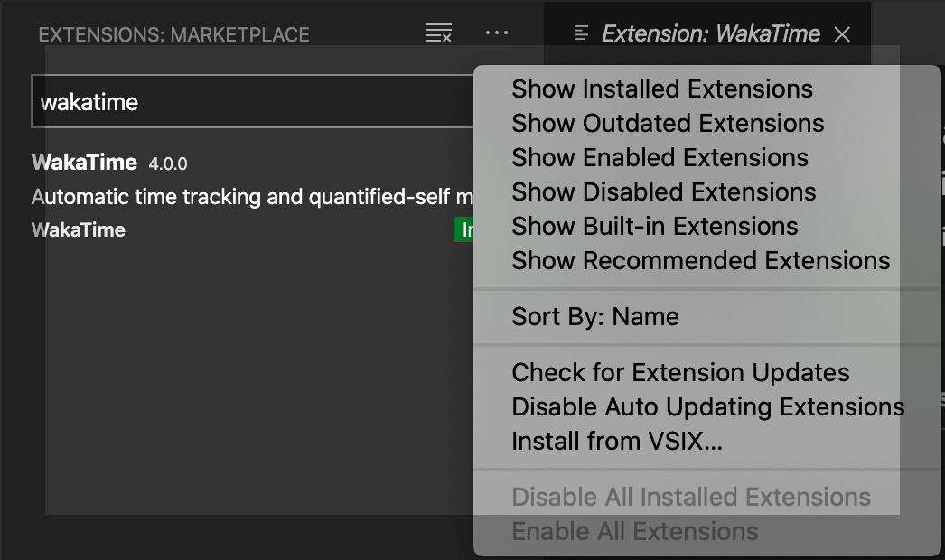Image resolution: width=945 pixels, height=560 pixels.
Task: Run Check for Extension Updates
Action: [680, 373]
